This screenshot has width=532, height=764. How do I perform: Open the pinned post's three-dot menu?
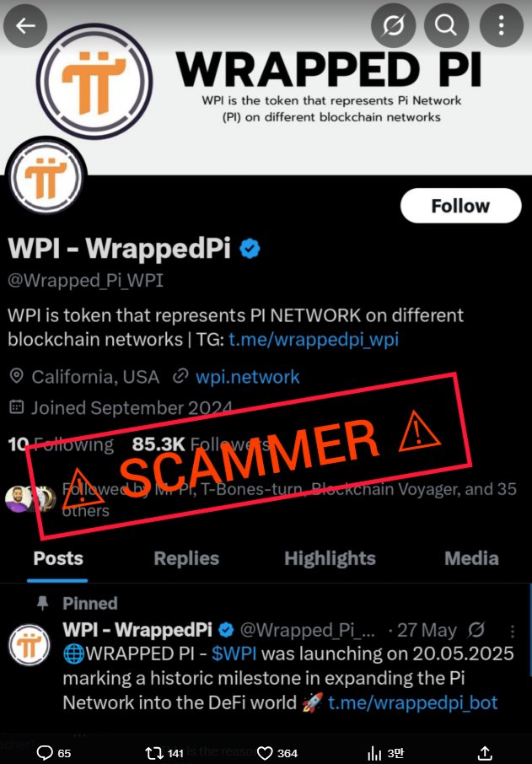(x=513, y=632)
